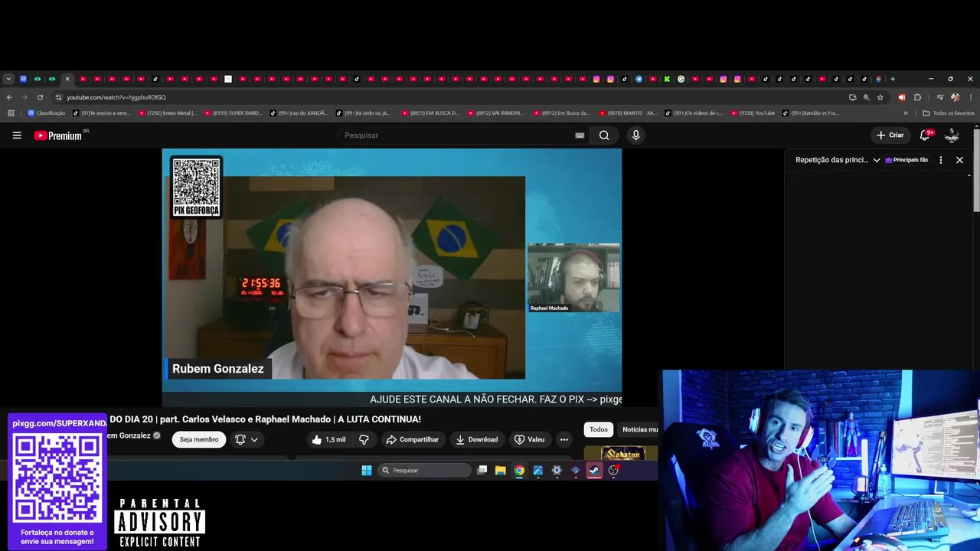This screenshot has height=551, width=980.
Task: Select the 'Notícias mu...' filter chip
Action: point(639,429)
